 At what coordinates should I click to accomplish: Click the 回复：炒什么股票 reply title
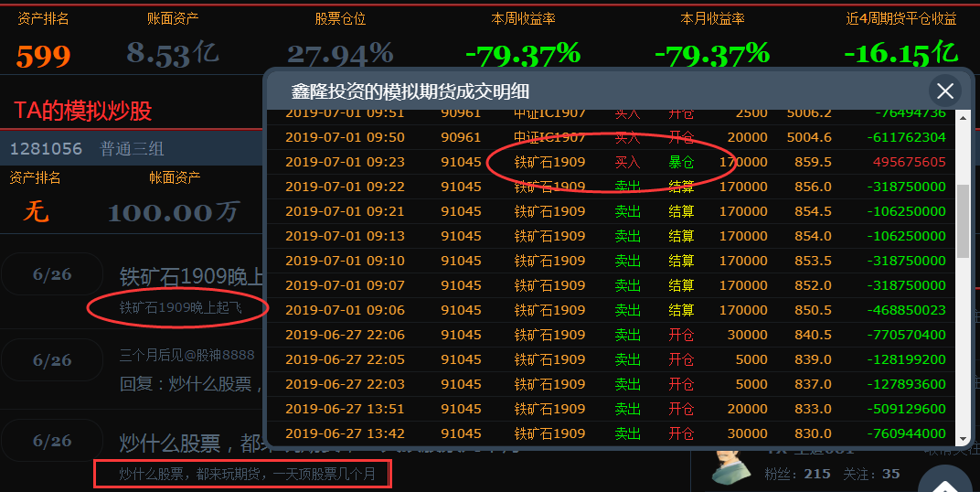click(190, 384)
